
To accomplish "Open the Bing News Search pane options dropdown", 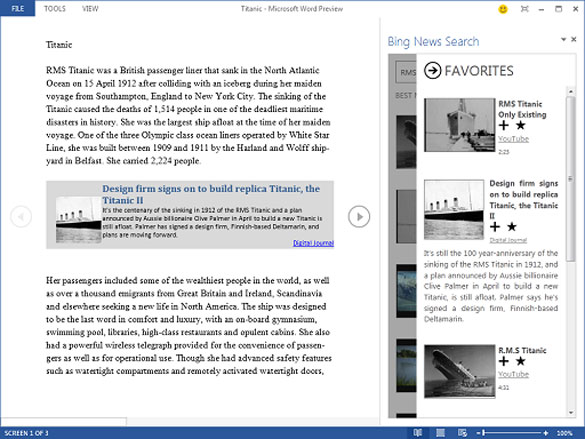I will 563,39.
